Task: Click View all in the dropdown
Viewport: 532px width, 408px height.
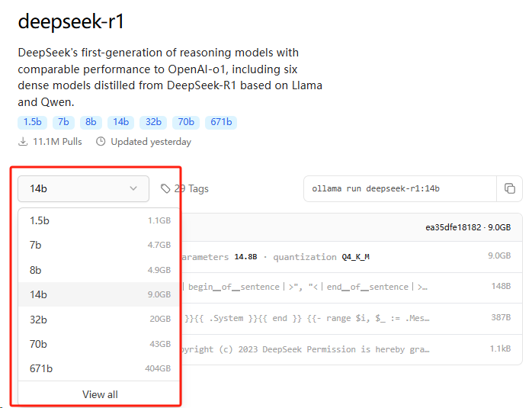Action: [100, 394]
